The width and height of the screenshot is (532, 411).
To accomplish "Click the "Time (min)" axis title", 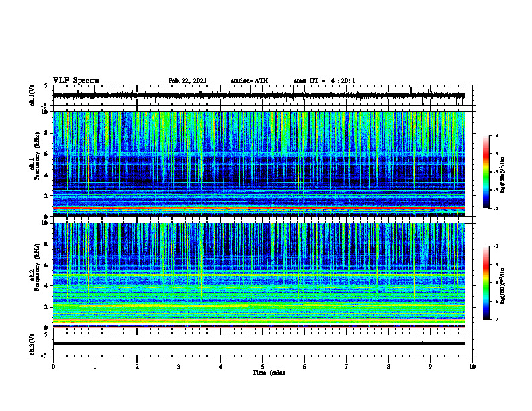I will pos(269,373).
